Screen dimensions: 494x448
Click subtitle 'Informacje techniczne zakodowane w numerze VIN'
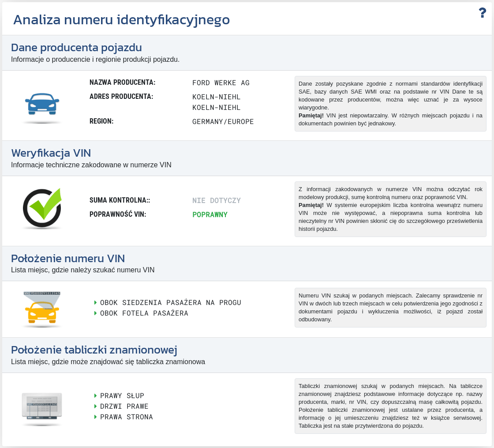[91, 165]
